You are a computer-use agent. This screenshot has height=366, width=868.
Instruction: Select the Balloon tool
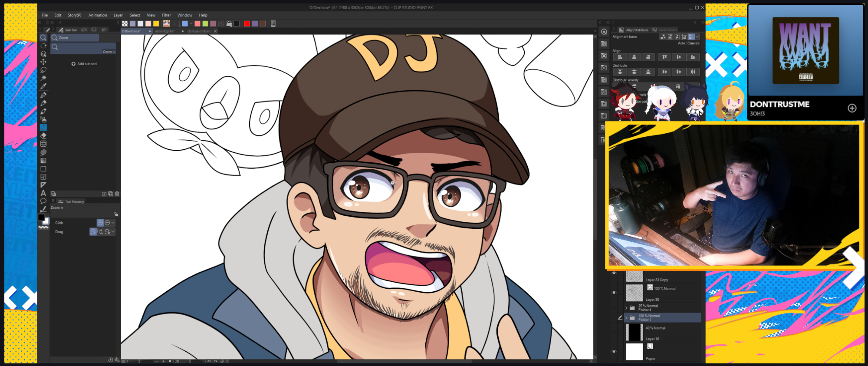point(43,201)
